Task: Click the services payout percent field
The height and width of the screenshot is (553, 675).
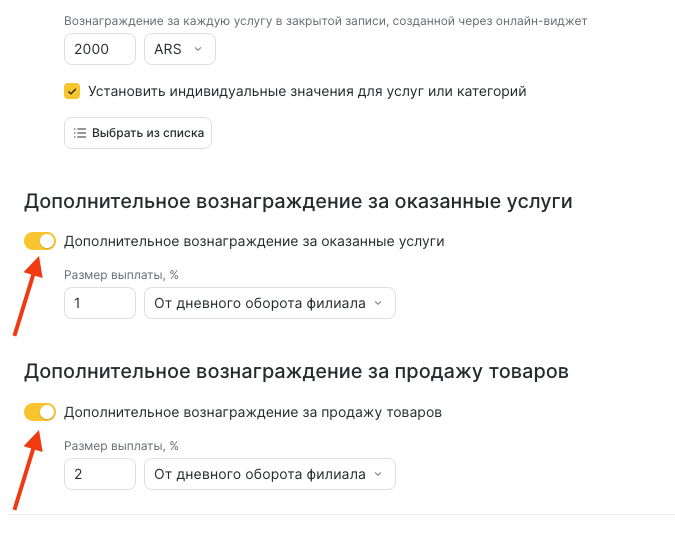Action: pyautogui.click(x=99, y=303)
